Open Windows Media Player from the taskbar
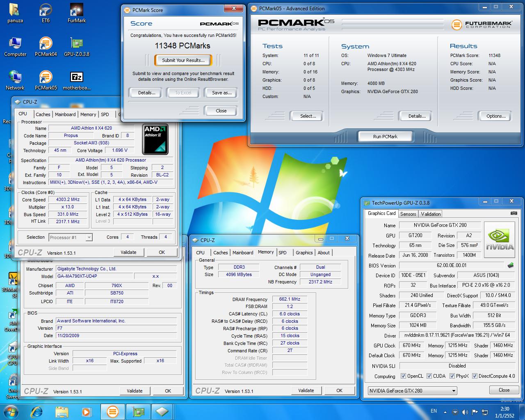Image resolution: width=525 pixels, height=420 pixels. [86, 411]
